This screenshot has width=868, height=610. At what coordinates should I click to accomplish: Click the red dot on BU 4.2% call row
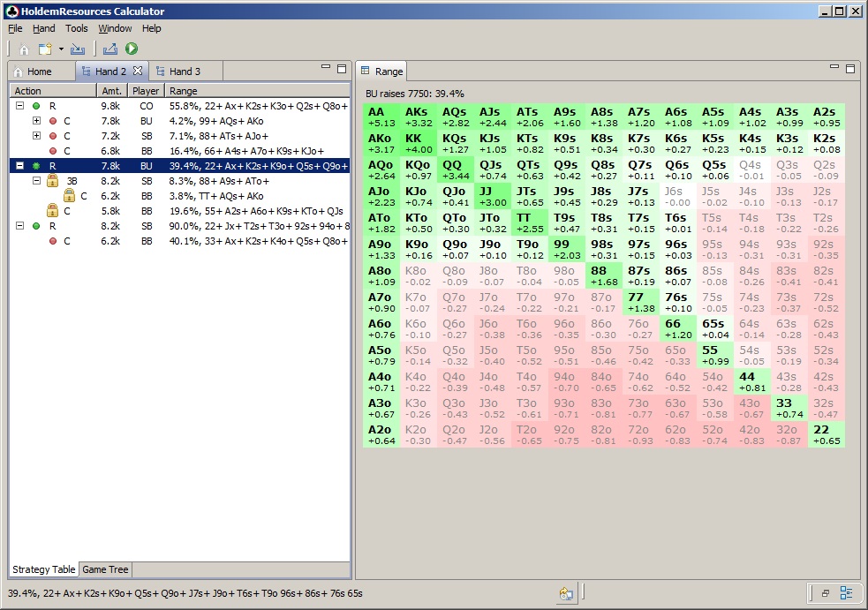53,121
